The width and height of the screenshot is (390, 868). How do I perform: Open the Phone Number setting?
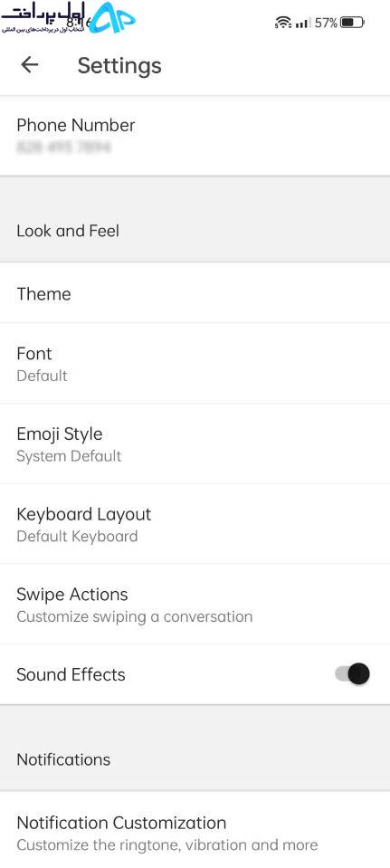[x=195, y=136]
